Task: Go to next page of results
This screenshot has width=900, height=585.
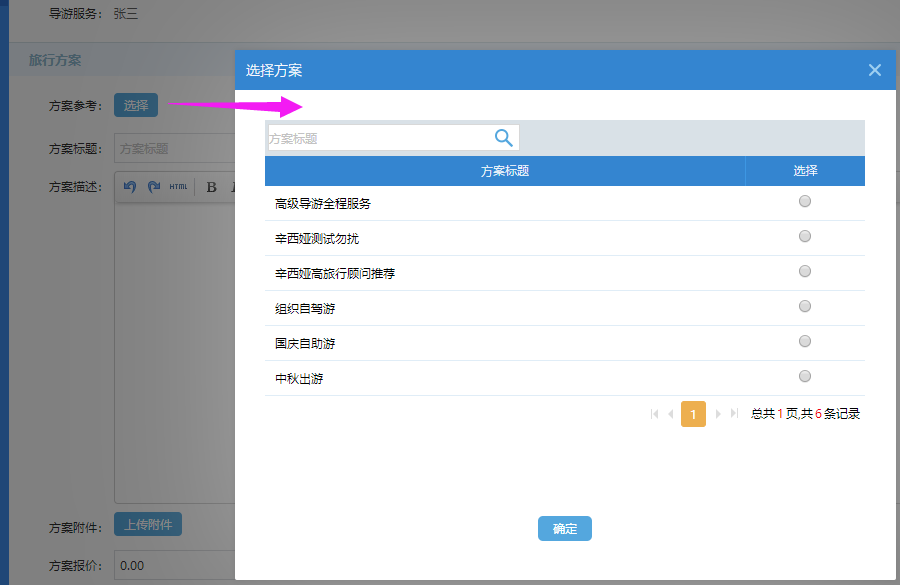Action: coord(718,413)
